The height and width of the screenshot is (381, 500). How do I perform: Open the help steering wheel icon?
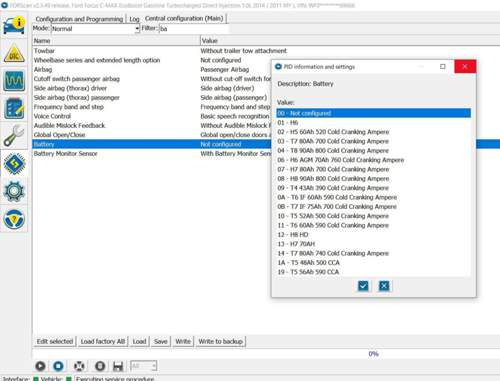point(14,219)
